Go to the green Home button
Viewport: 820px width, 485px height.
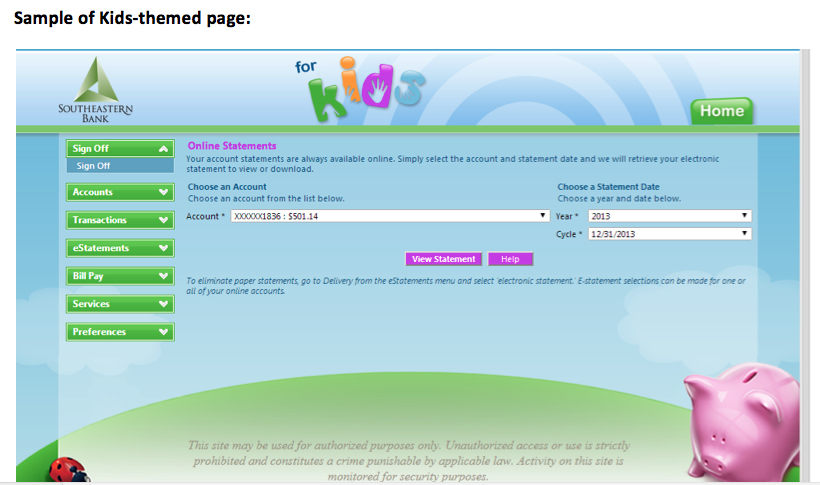[722, 111]
